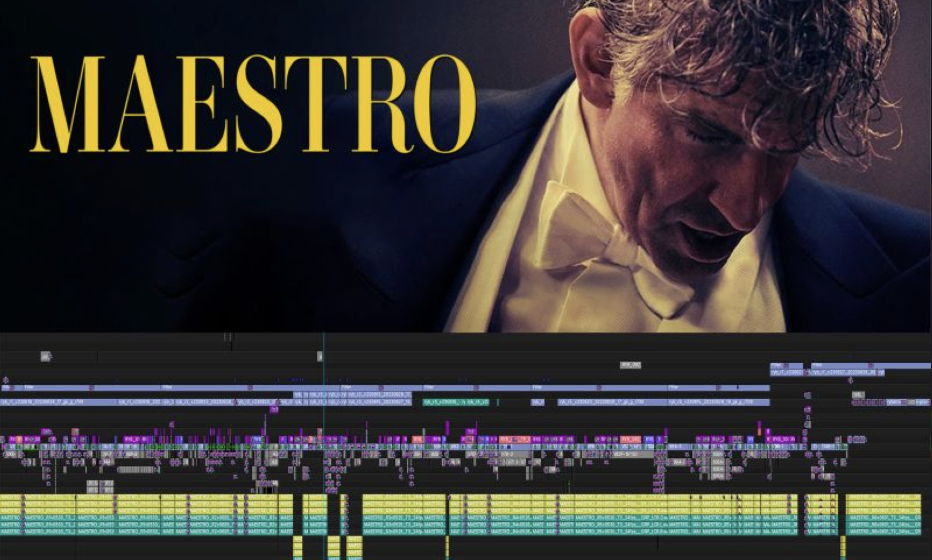Select the tall orange-topped clip above the purple effects row
932x560 pixels.
click(760, 428)
